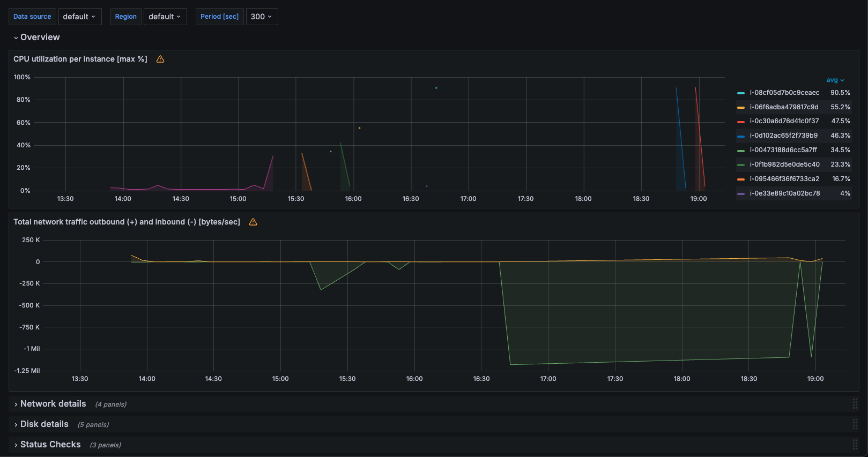Toggle series i-0d102ac65f2f739b9 in legend
Screen dimensions: 868x457
coord(784,136)
